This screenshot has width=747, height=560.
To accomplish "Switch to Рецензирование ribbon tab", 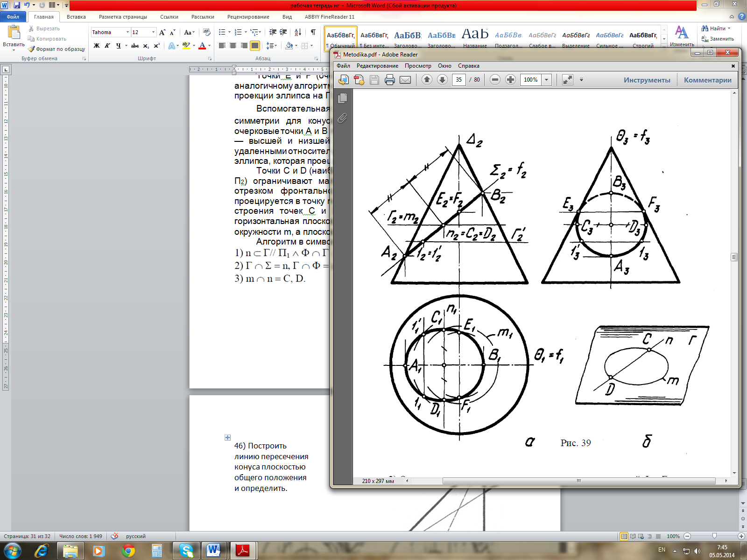I will [x=248, y=17].
